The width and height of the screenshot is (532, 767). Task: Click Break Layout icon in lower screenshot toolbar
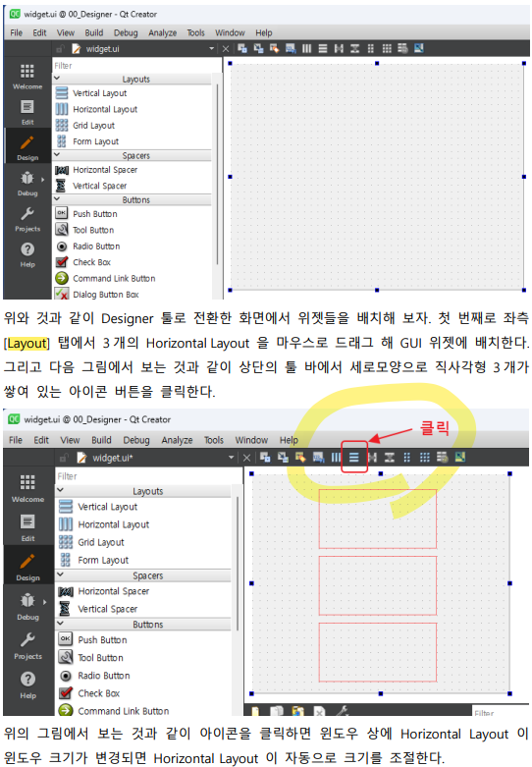pos(443,458)
